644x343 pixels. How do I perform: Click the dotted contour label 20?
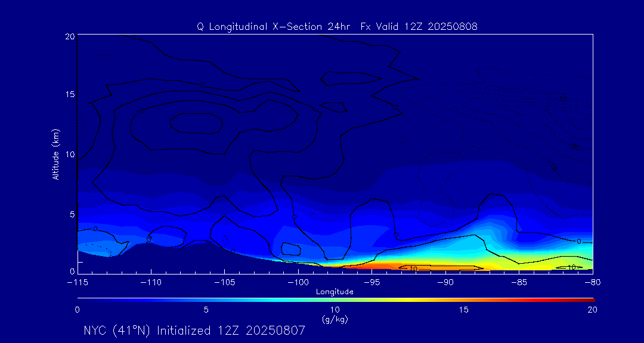pos(575,147)
